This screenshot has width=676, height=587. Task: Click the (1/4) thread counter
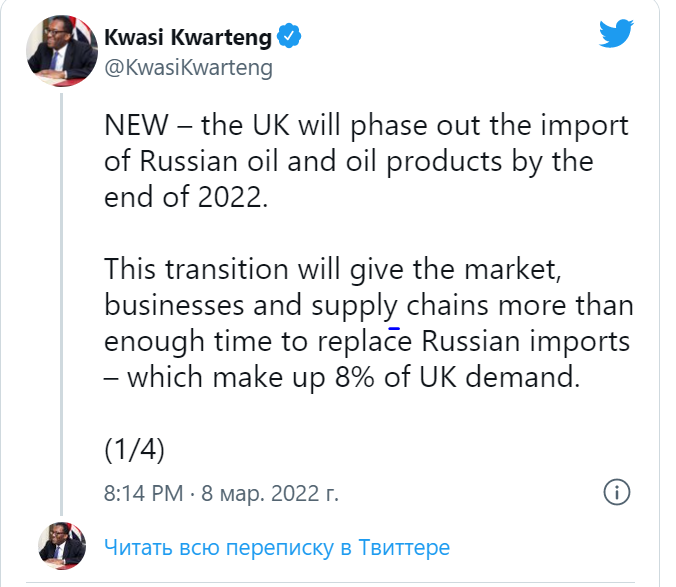click(x=134, y=449)
